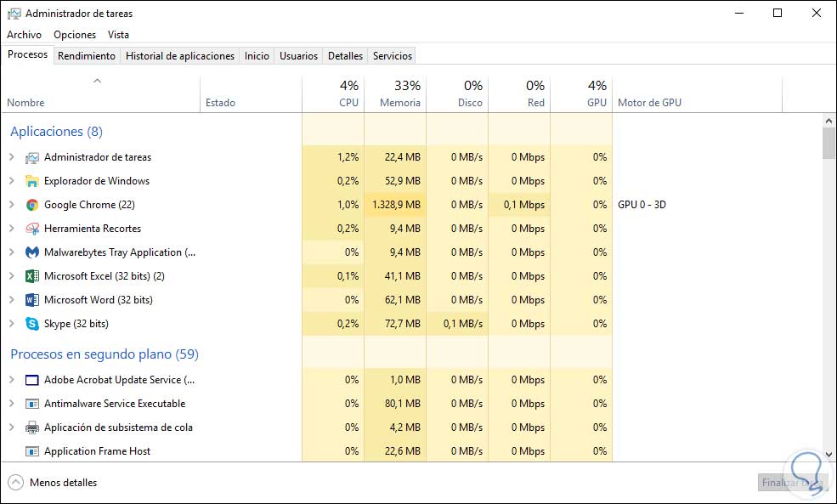This screenshot has height=504, width=837.
Task: Click the Antimalware Service Executable icon
Action: pyautogui.click(x=32, y=404)
